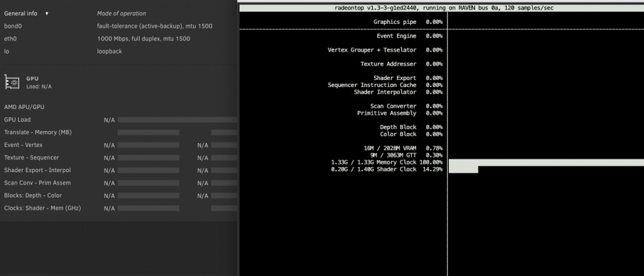Select the lo loopback interface
This screenshot has height=276, width=644.
(x=118, y=52)
